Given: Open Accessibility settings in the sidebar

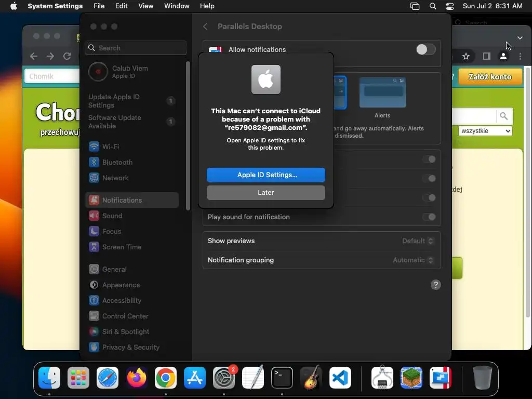Looking at the screenshot, I should coord(131,301).
